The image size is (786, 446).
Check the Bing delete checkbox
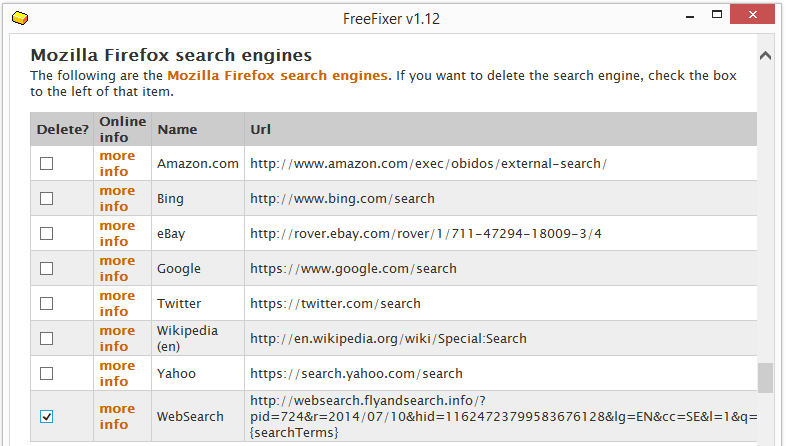47,198
